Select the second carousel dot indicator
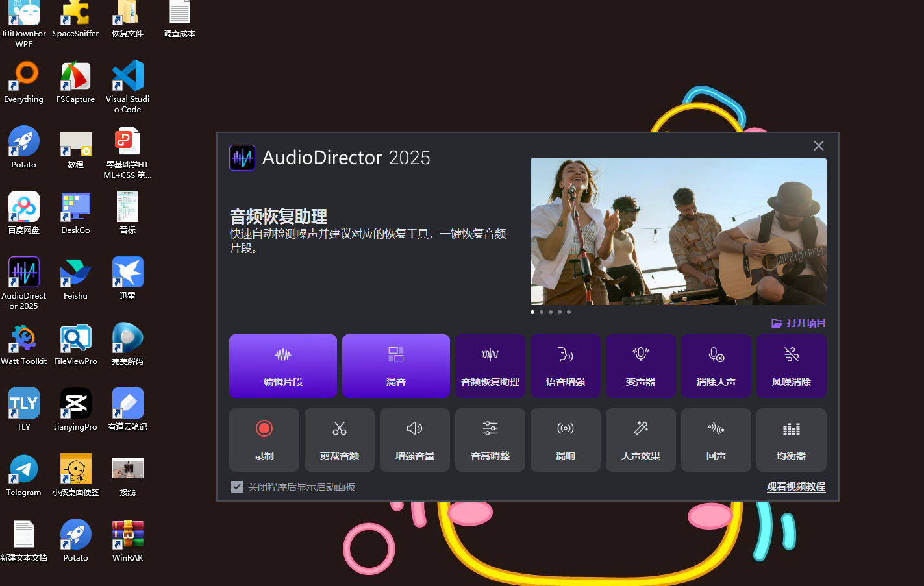The width and height of the screenshot is (924, 586). coord(542,312)
